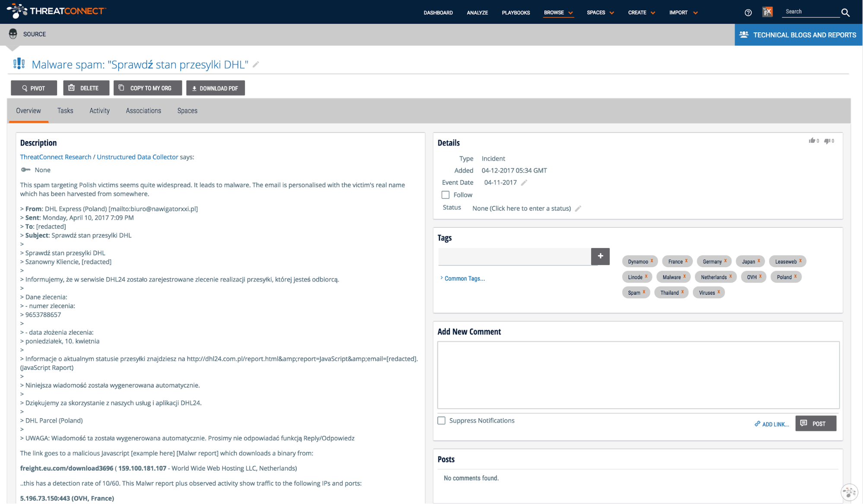
Task: Open the Playbooks menu
Action: tap(516, 13)
